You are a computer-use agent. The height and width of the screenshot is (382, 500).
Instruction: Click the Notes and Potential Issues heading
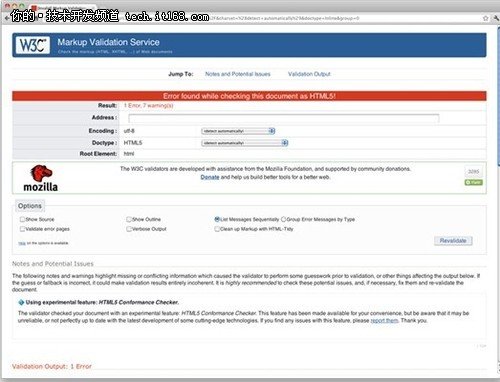(x=53, y=264)
